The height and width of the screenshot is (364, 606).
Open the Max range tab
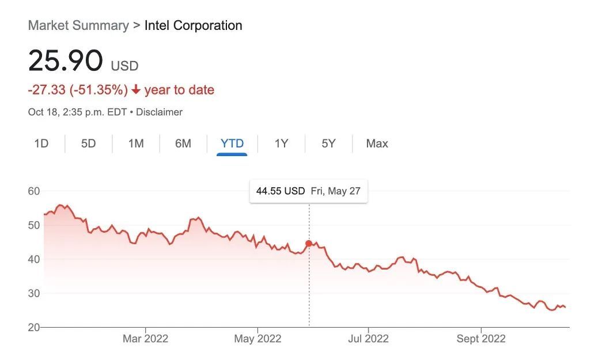377,144
